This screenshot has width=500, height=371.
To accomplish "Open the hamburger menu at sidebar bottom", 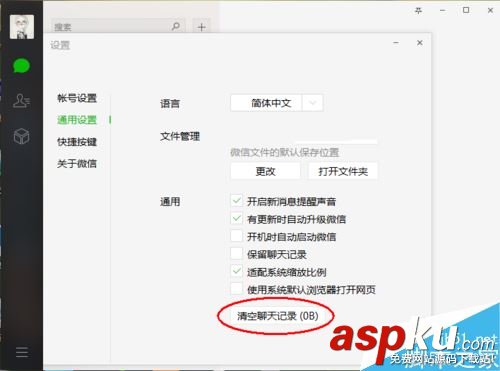I will pos(22,352).
